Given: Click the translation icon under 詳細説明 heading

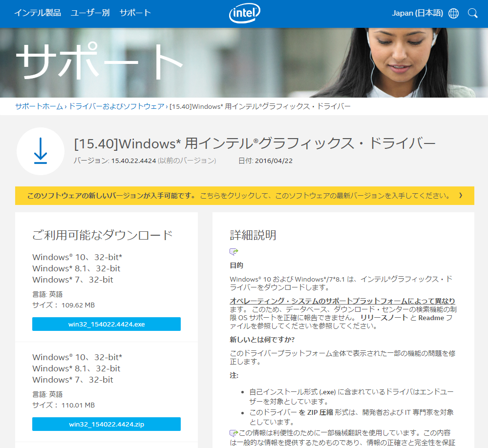Looking at the screenshot, I should (233, 251).
